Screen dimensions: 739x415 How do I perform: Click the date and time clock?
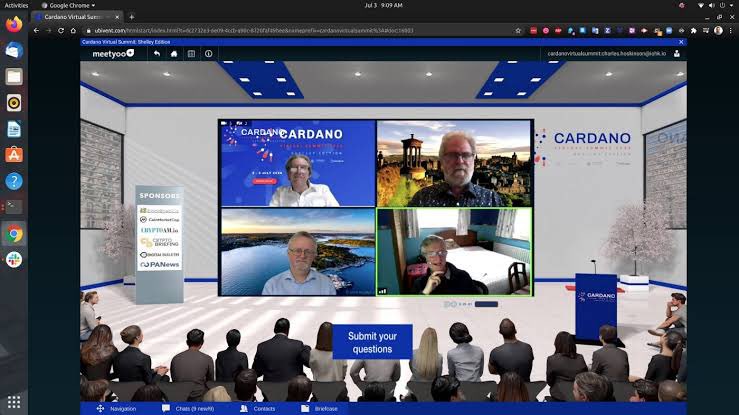[383, 5]
